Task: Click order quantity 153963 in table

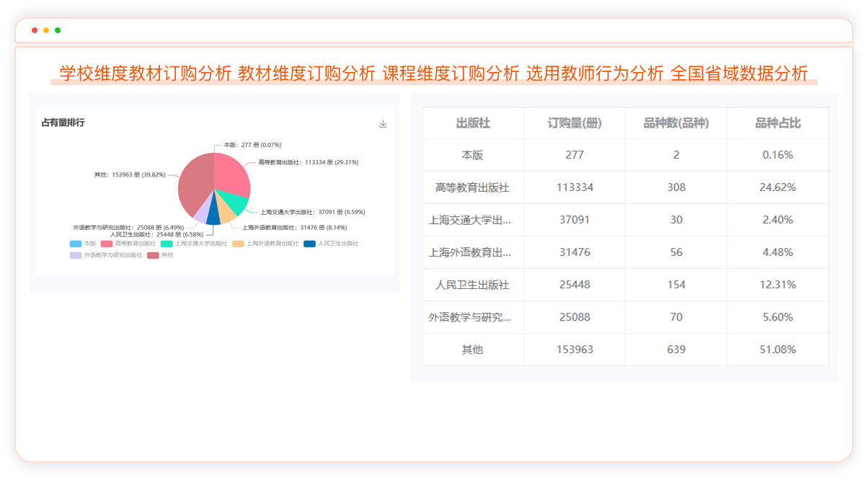Action: click(575, 350)
